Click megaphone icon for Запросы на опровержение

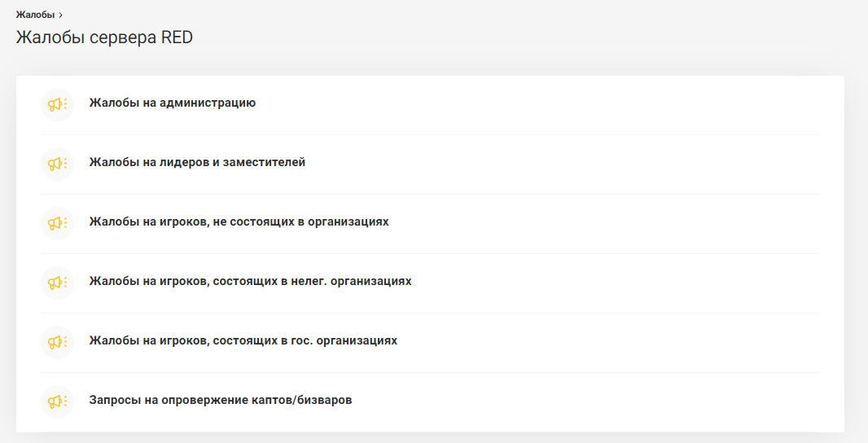pyautogui.click(x=57, y=401)
